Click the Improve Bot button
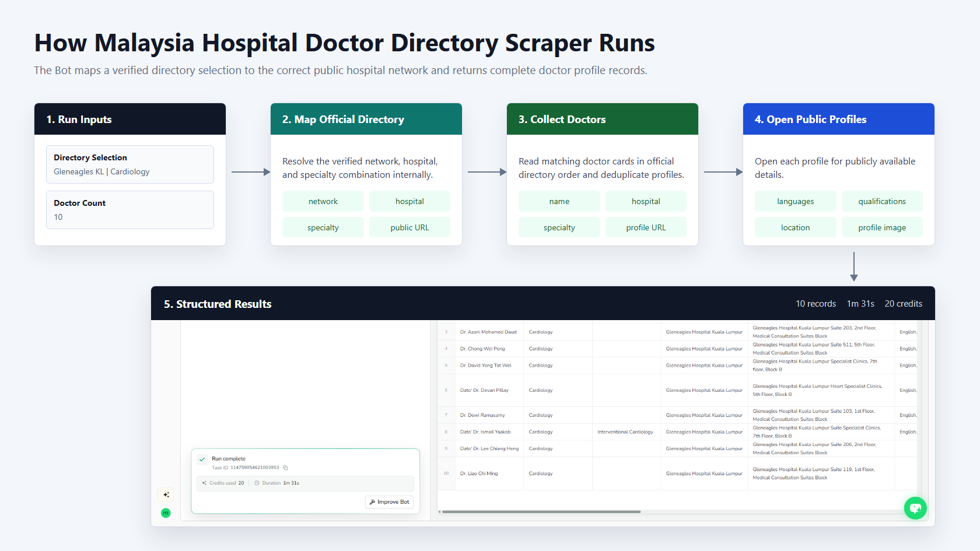Screen dimensions: 980x551 (x=389, y=502)
